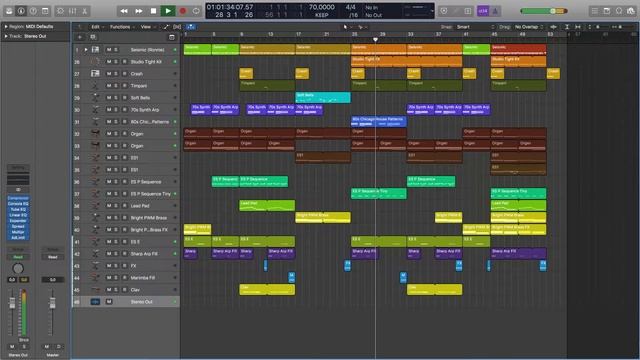The height and width of the screenshot is (360, 640).
Task: Turn the Stereo Out pan knob
Action: point(18,268)
